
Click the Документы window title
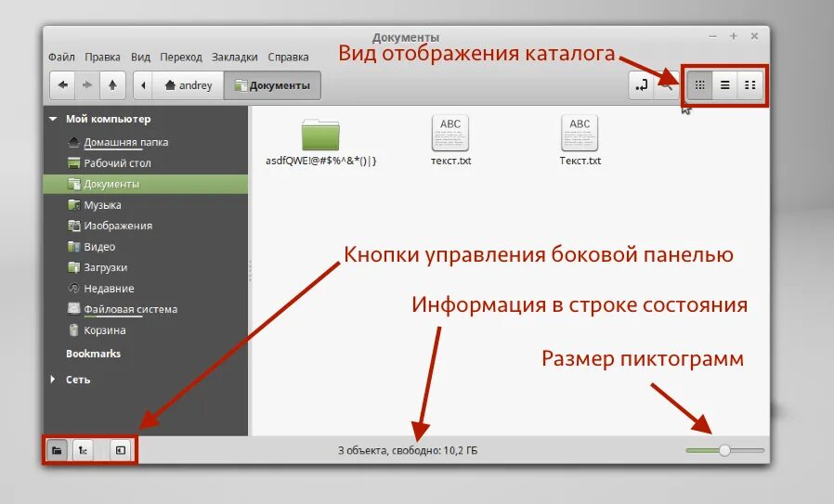click(x=406, y=37)
